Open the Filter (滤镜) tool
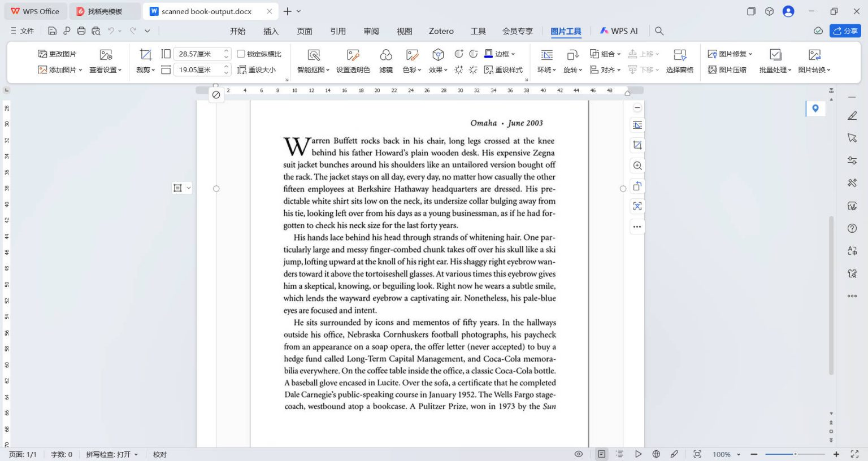The image size is (868, 461). [386, 55]
